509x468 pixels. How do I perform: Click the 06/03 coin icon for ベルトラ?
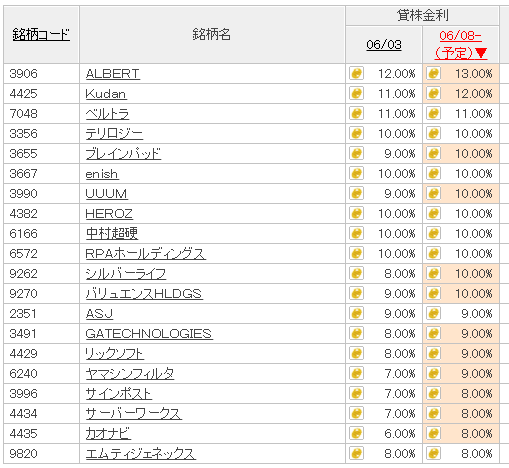(x=356, y=113)
